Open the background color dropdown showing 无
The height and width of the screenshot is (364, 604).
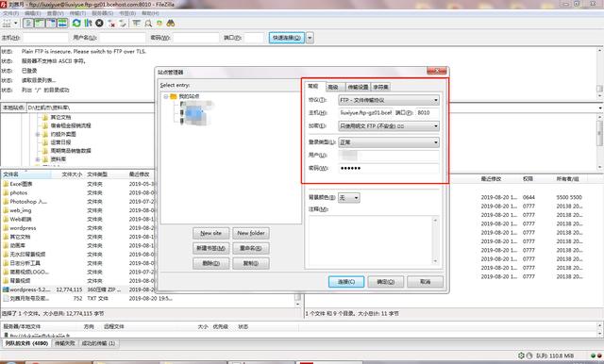[348, 198]
